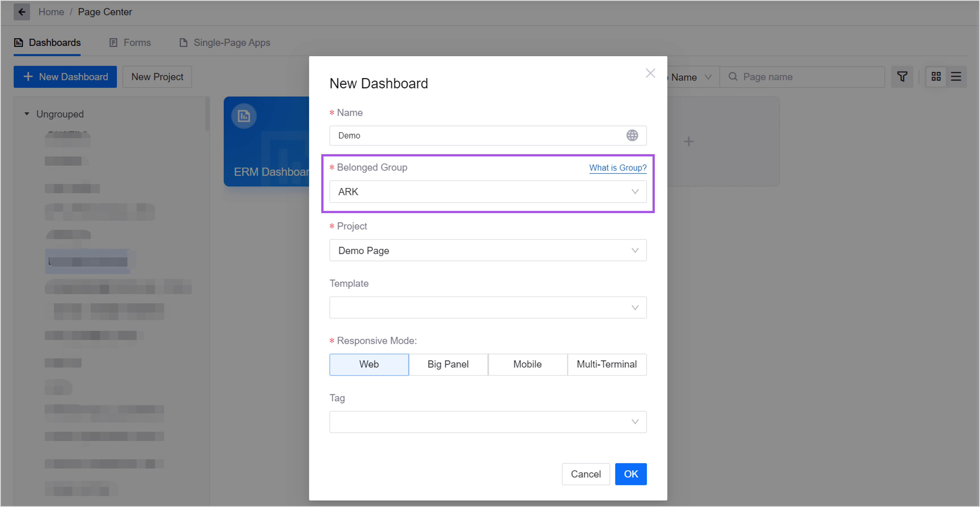Open the Tag dropdown
Viewport: 980px width, 507px height.
click(x=488, y=422)
